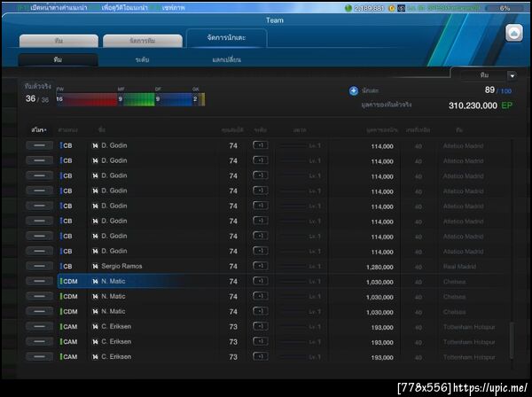Sort by the สโมร column header
The width and height of the screenshot is (532, 397).
(x=39, y=130)
